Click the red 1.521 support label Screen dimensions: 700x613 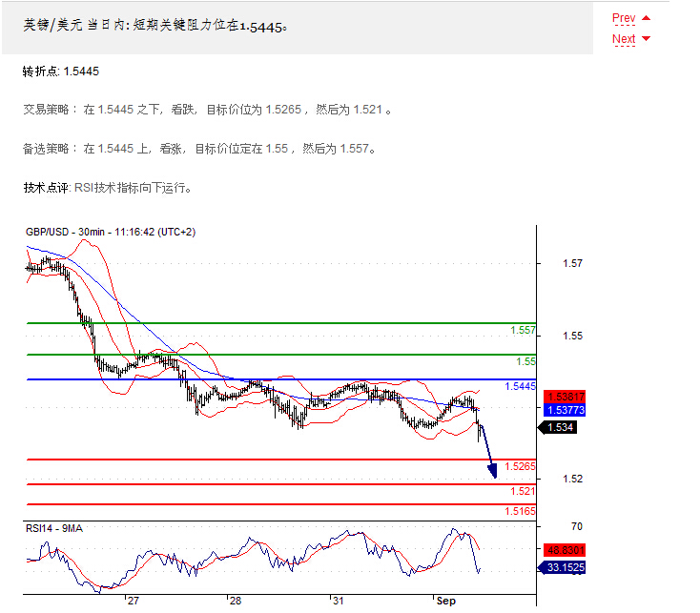pyautogui.click(x=523, y=491)
